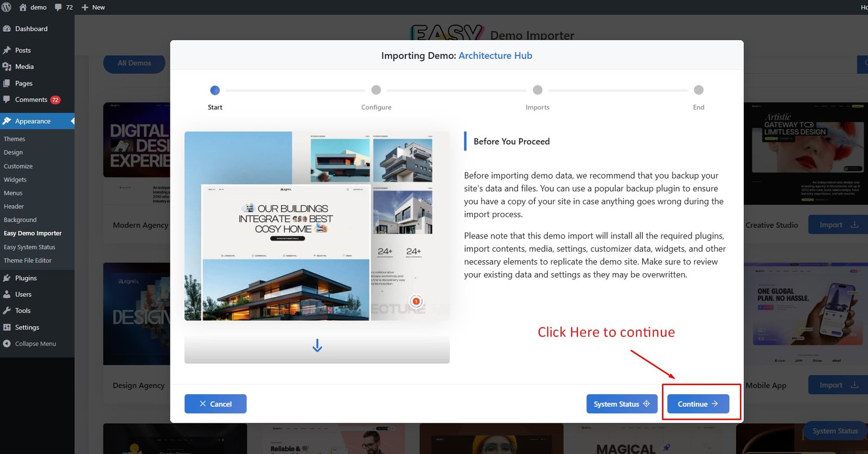Select the Appearance menu item

(x=37, y=121)
